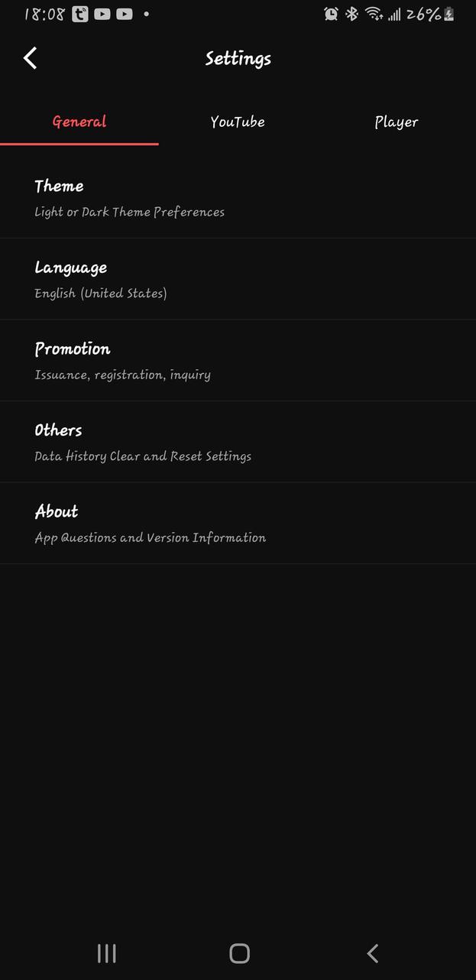476x980 pixels.
Task: Open Data History Clear and Reset Settings
Action: point(143,456)
